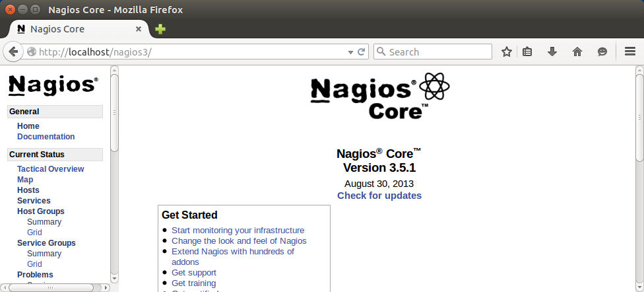Open Summary under Service Groups

[44, 254]
